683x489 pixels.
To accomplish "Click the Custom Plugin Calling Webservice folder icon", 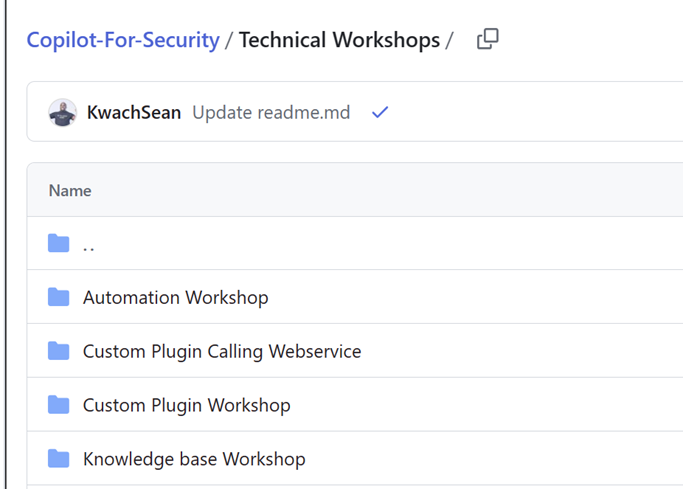I will coord(59,351).
